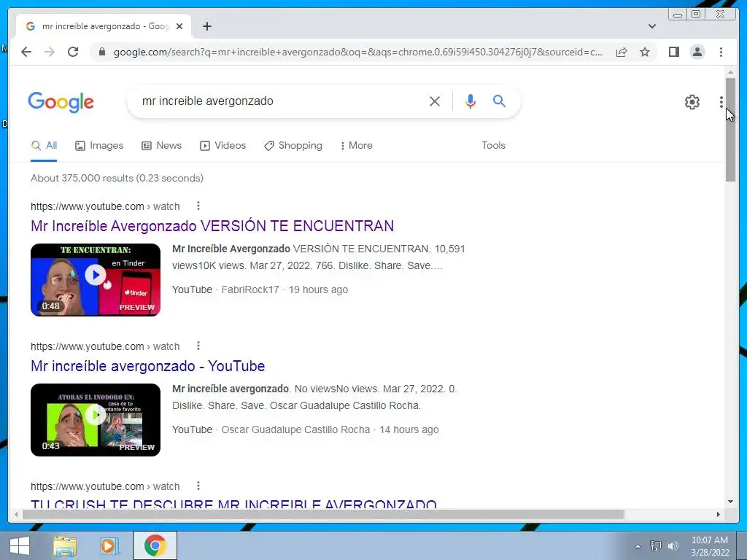The height and width of the screenshot is (560, 747).
Task: Click the vertical scrollbar up arrow
Action: pos(730,72)
